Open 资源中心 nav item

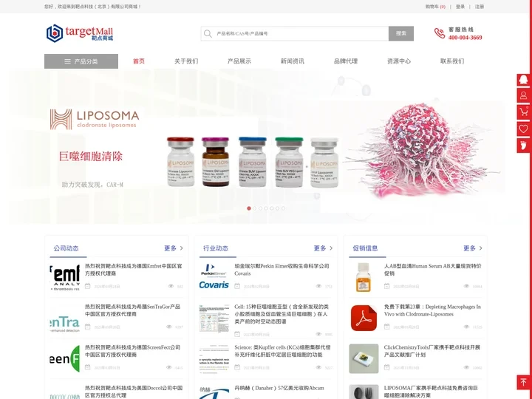[399, 61]
